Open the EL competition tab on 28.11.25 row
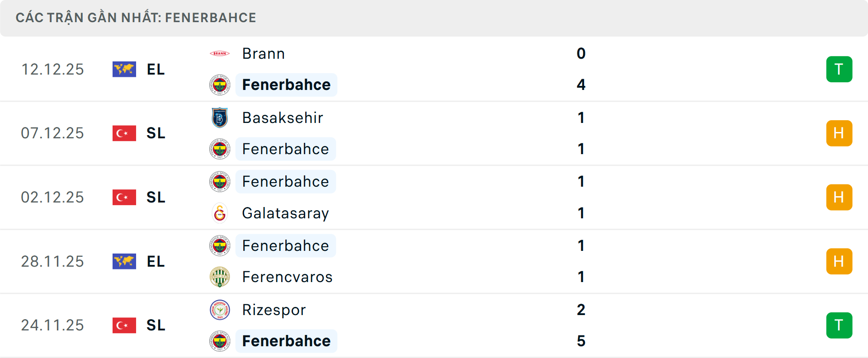 (155, 261)
